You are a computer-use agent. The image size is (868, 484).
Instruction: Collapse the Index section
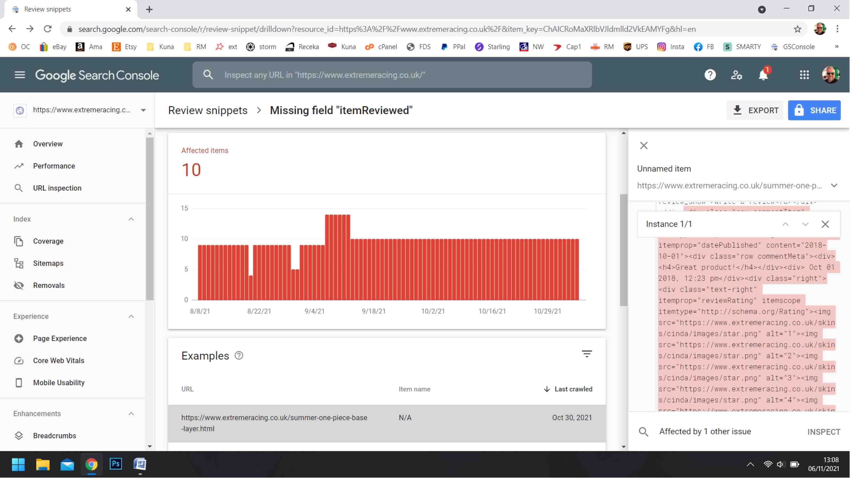coord(131,219)
